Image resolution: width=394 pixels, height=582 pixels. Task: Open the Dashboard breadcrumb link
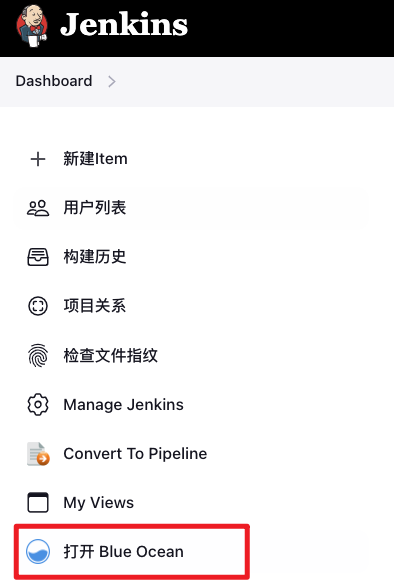[x=54, y=81]
